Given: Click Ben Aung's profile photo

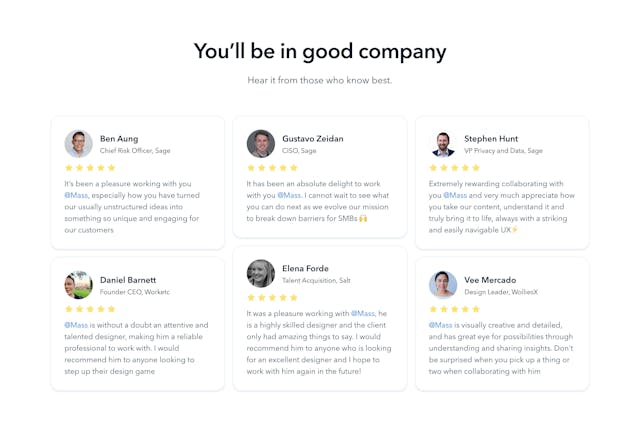Looking at the screenshot, I should 79,144.
